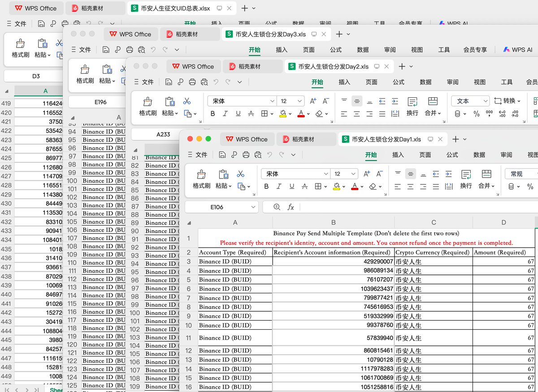Open font name dropdown 宋体 in Day1 window
The image size is (538, 392).
[326, 174]
